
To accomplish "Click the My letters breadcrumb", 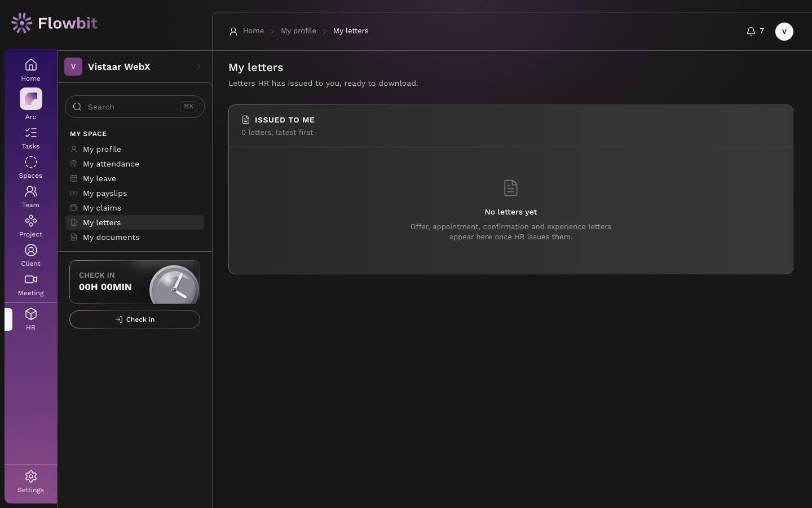I will coord(351,31).
